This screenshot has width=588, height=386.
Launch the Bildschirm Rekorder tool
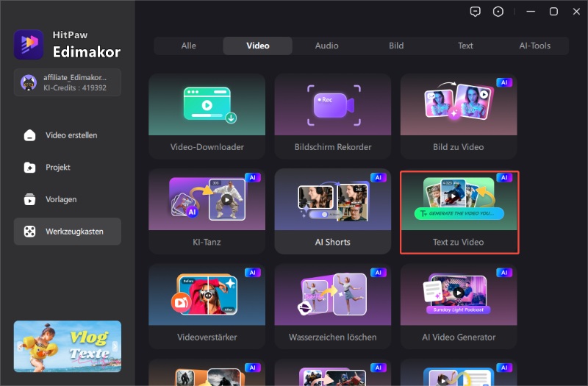(x=332, y=115)
